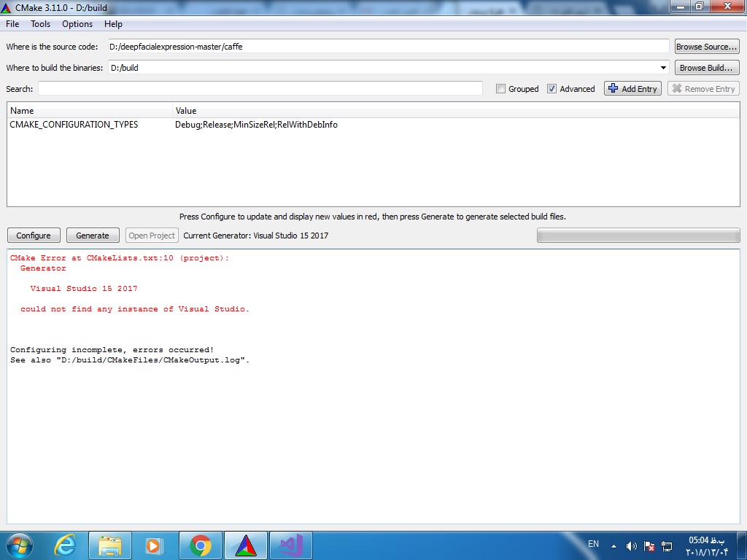This screenshot has width=747, height=560.
Task: Click the Current Generator label text
Action: point(256,236)
